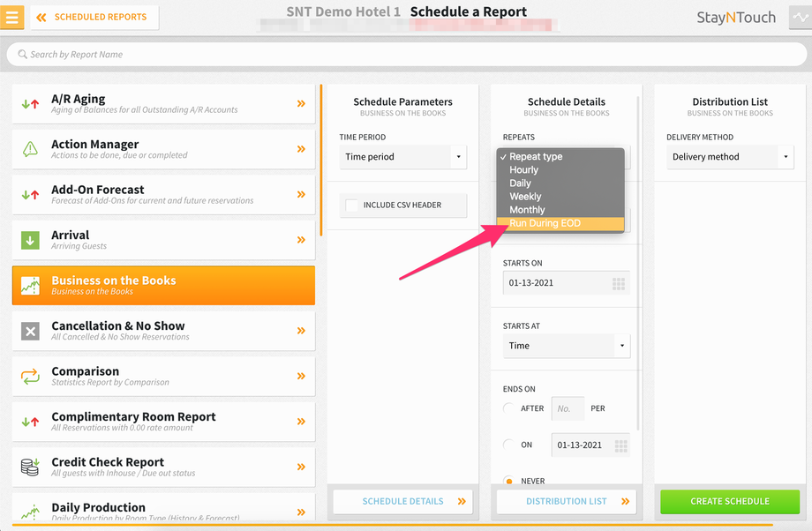Image resolution: width=812 pixels, height=531 pixels.
Task: Click the Daily Production chart icon
Action: tap(31, 512)
